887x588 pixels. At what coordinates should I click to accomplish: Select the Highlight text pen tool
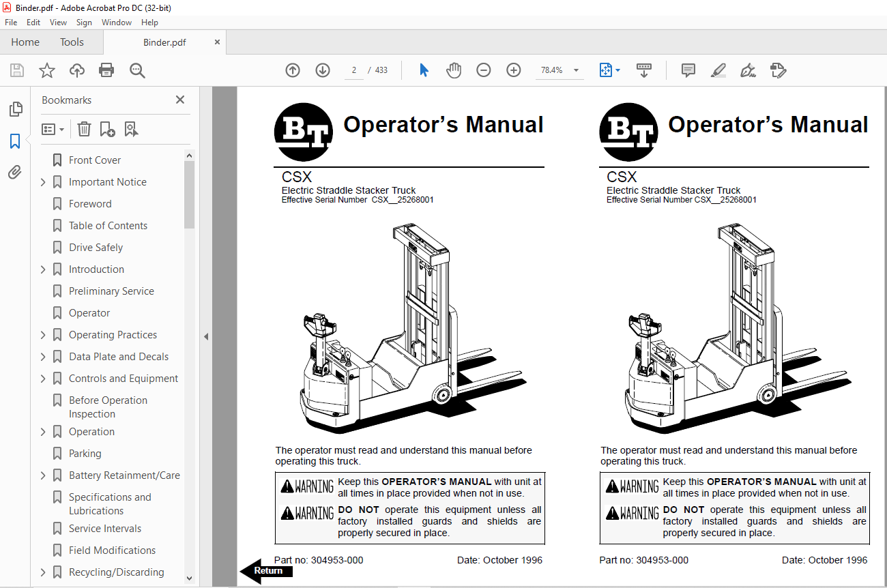coord(718,70)
